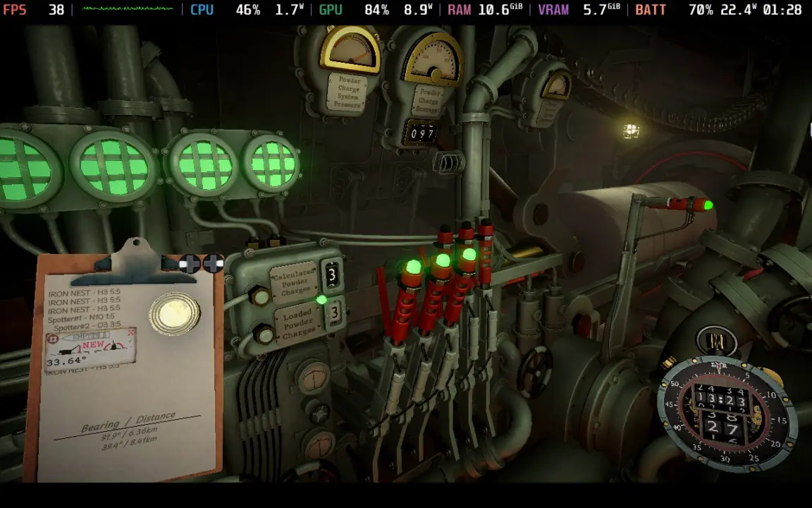Click the red crosshair target icon on card

[52, 339]
